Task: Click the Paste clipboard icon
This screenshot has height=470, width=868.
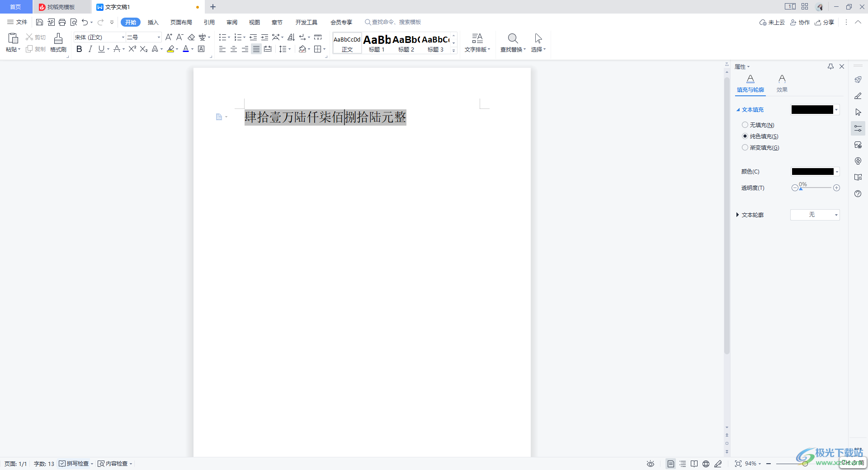Action: [x=13, y=38]
